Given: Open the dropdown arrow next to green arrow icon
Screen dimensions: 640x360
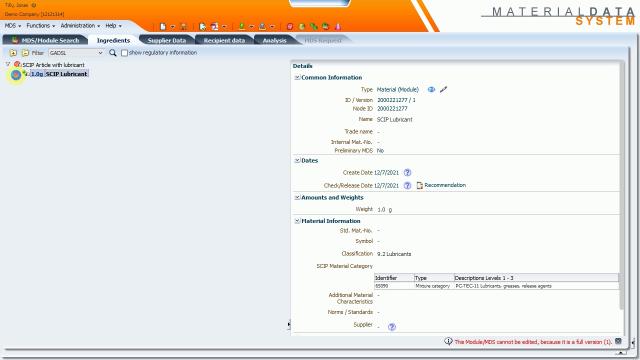Looking at the screenshot, I should [251, 27].
